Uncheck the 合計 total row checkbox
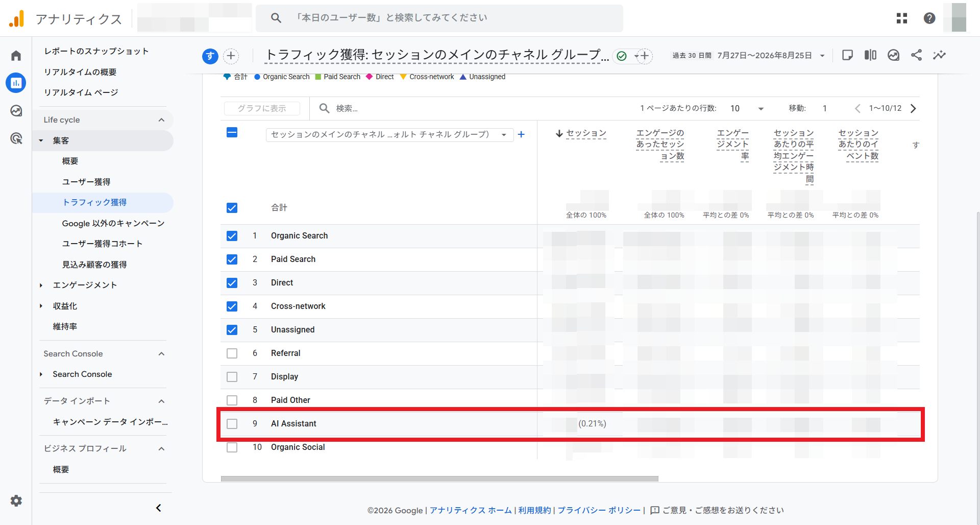The image size is (980, 525). click(232, 208)
